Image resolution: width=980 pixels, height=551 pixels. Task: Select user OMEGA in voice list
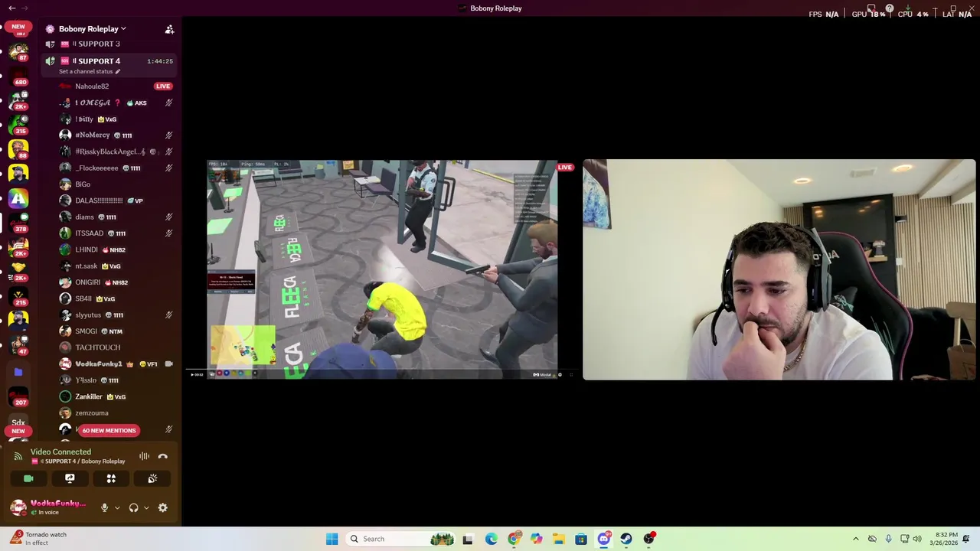[x=115, y=103]
